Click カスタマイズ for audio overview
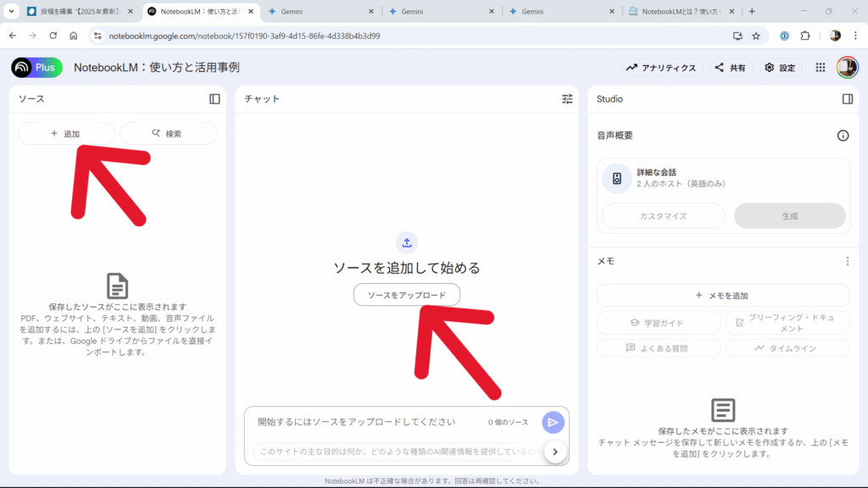The height and width of the screenshot is (488, 868). 663,216
